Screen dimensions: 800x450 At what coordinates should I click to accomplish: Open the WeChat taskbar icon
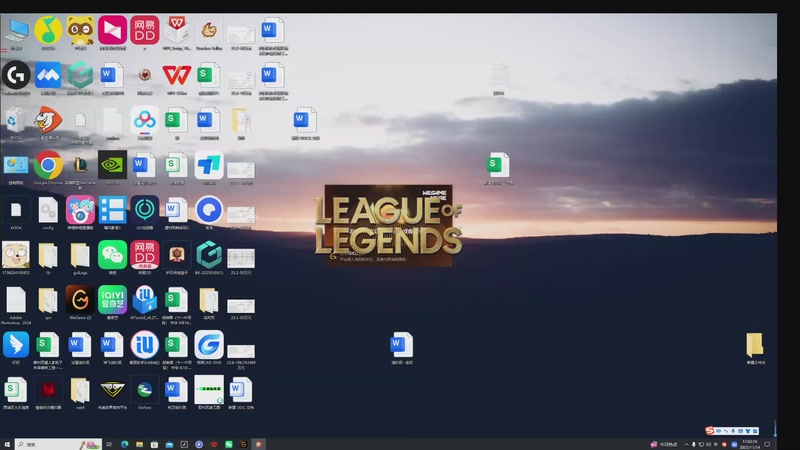click(x=229, y=444)
